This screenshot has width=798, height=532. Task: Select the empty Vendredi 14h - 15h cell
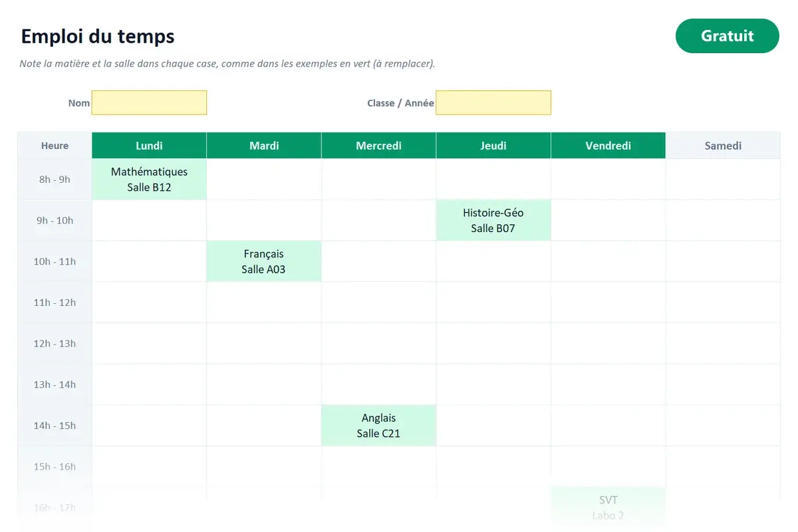click(608, 426)
